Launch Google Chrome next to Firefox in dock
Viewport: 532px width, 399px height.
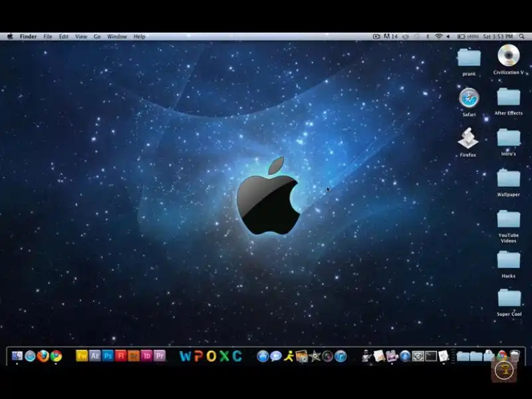click(57, 356)
